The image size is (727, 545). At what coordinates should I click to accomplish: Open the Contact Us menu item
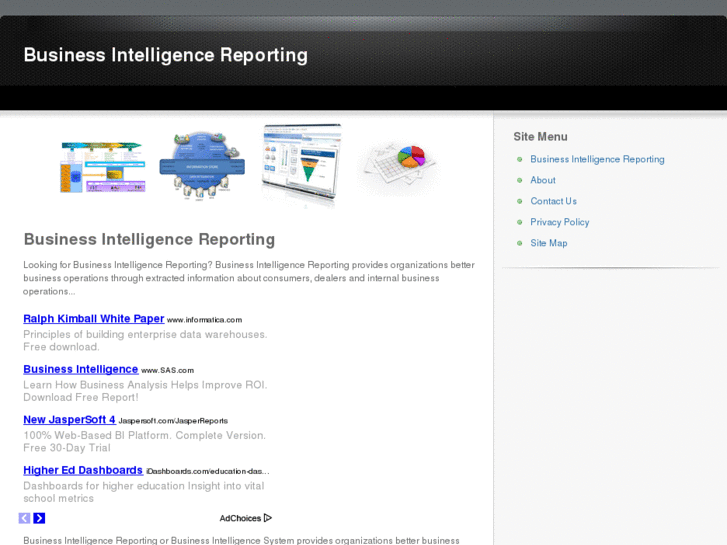(x=554, y=201)
